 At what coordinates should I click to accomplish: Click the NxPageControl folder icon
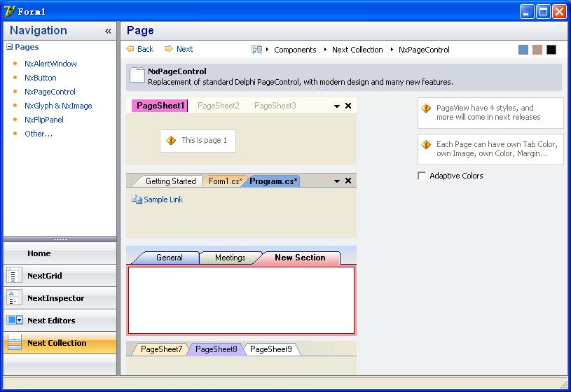click(137, 75)
